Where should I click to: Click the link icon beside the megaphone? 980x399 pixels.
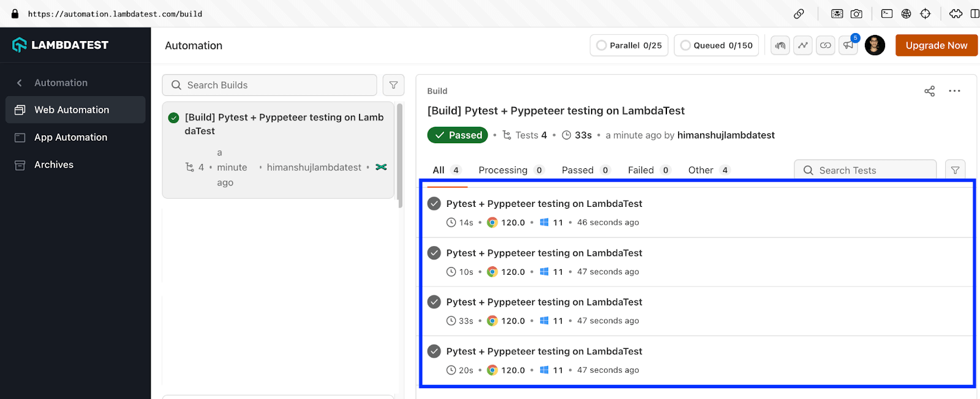coord(826,45)
